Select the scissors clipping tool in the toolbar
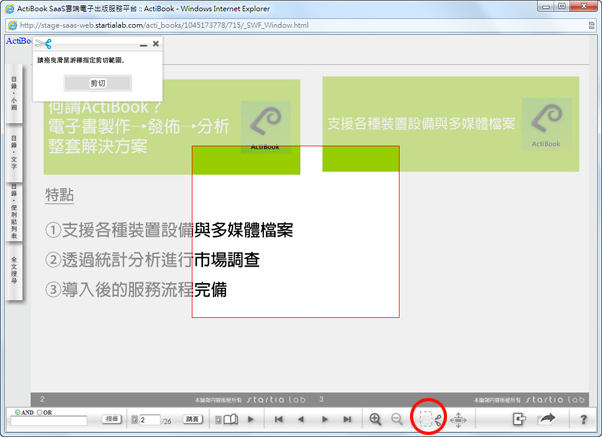Image resolution: width=602 pixels, height=437 pixels. click(x=430, y=419)
